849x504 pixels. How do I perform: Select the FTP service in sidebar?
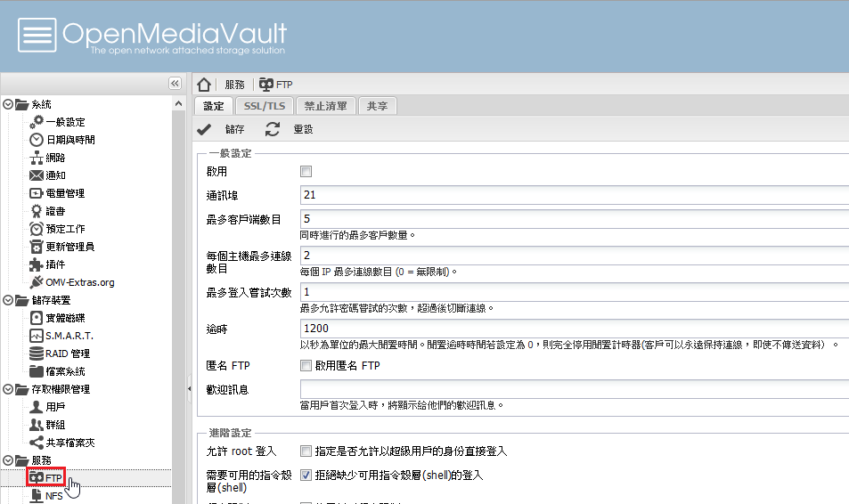point(46,477)
